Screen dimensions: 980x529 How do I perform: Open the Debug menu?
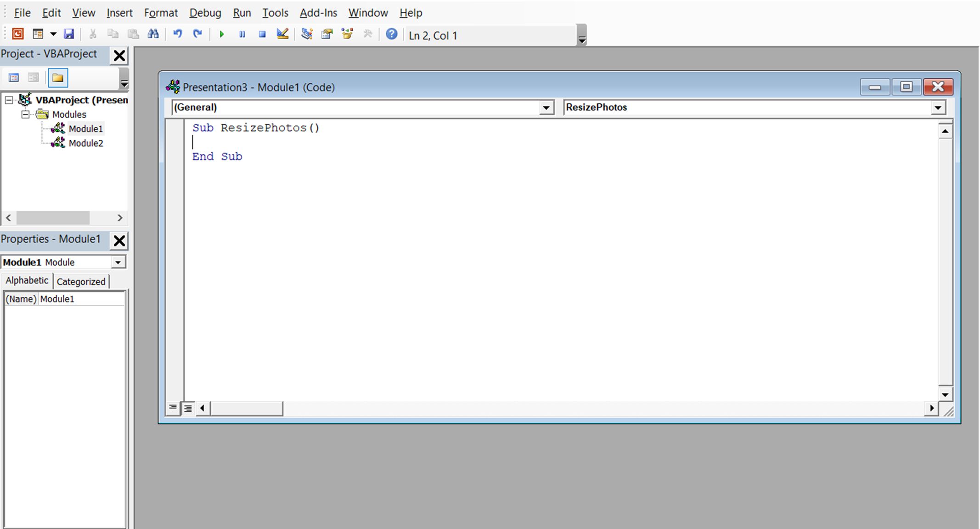click(204, 12)
